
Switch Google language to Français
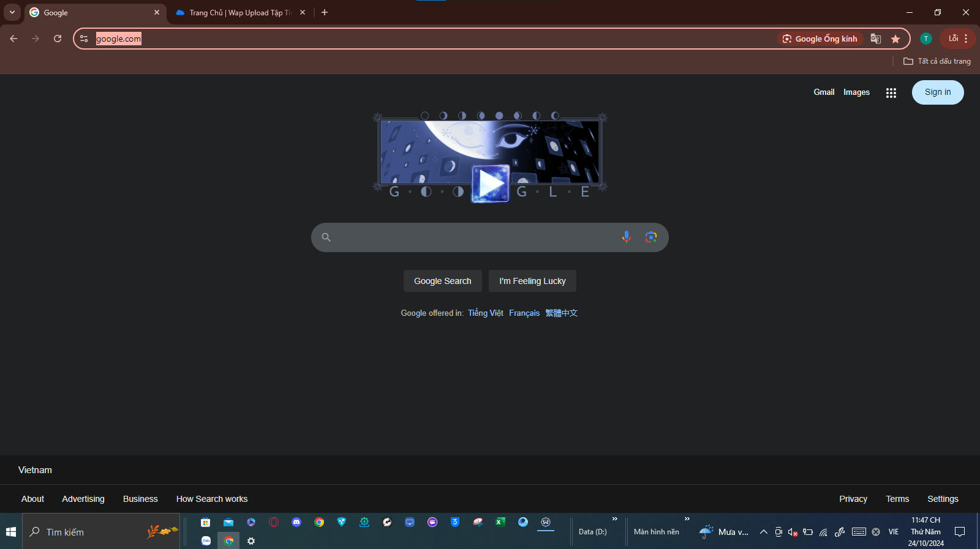[524, 313]
